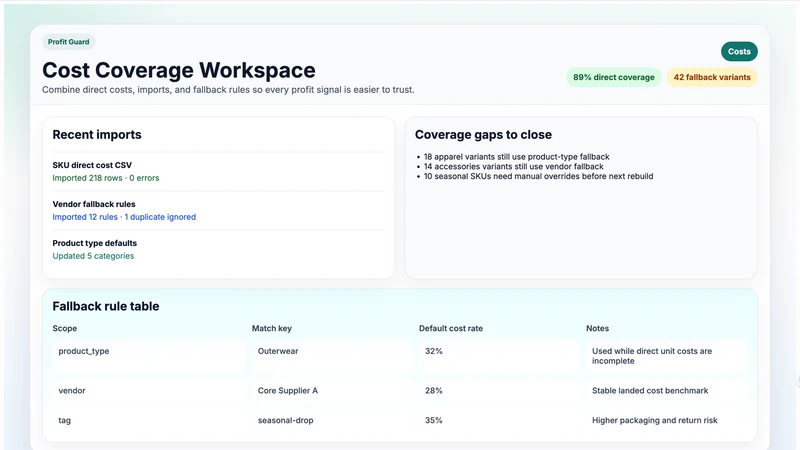
Task: Click the 32% cost rate cell
Action: [499, 356]
